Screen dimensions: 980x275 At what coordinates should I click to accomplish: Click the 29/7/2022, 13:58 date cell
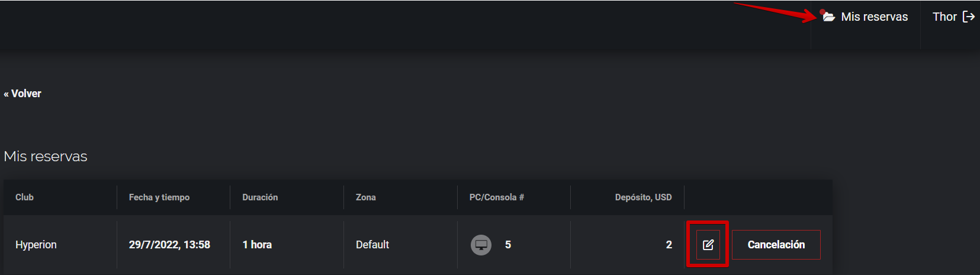pos(169,245)
